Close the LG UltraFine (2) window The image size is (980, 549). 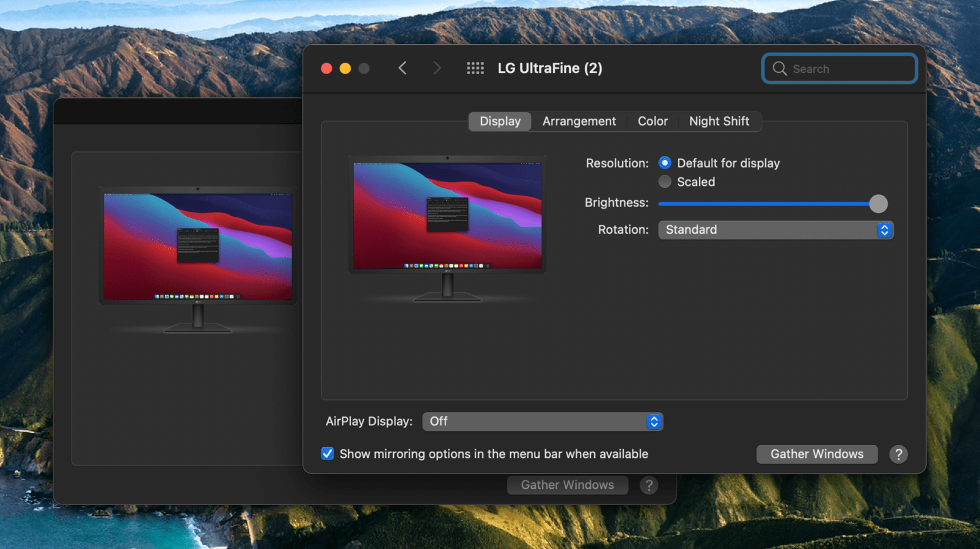point(327,68)
